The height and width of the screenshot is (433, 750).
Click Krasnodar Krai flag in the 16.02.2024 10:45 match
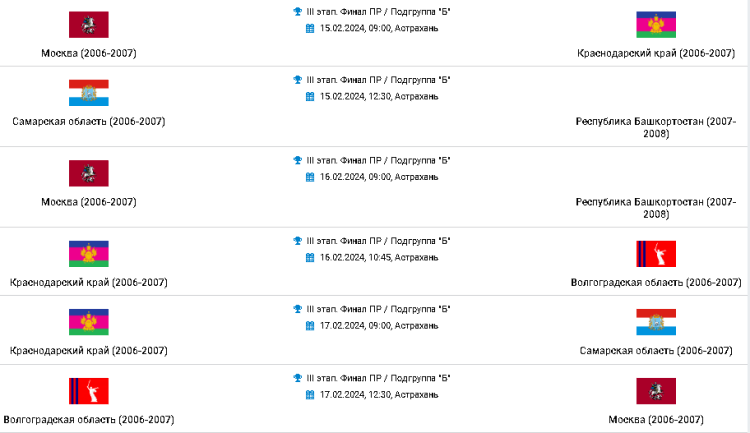pos(88,253)
